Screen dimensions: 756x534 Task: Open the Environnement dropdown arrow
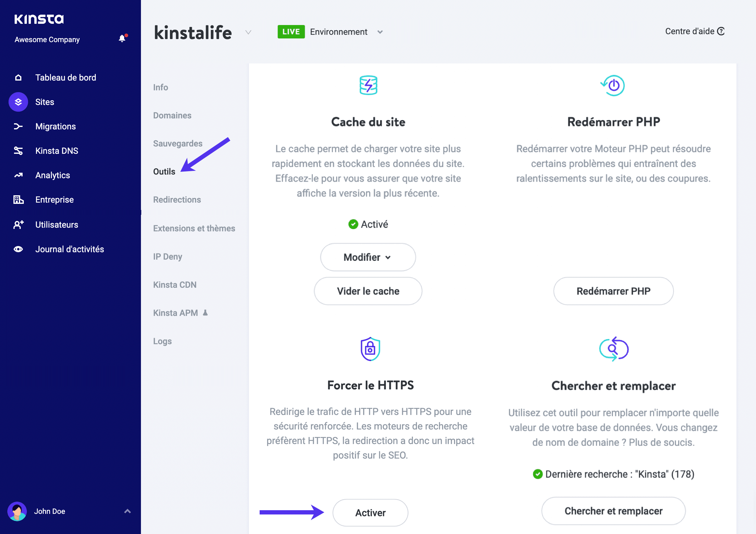point(380,32)
